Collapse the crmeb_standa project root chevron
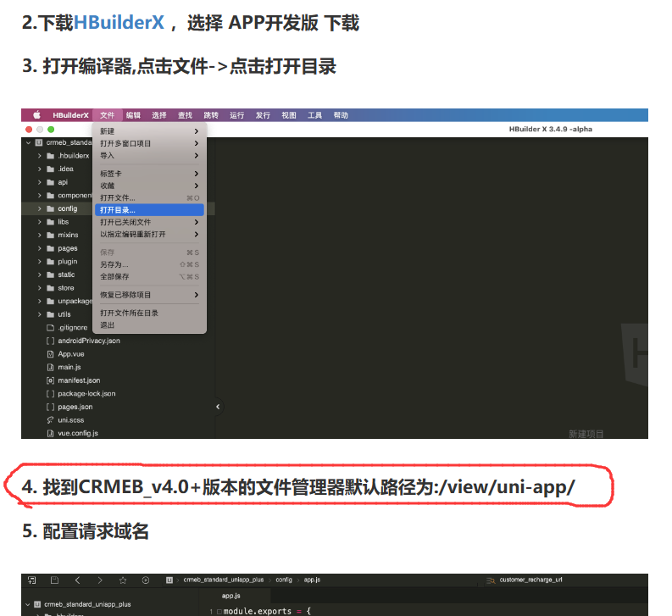 [x=28, y=142]
